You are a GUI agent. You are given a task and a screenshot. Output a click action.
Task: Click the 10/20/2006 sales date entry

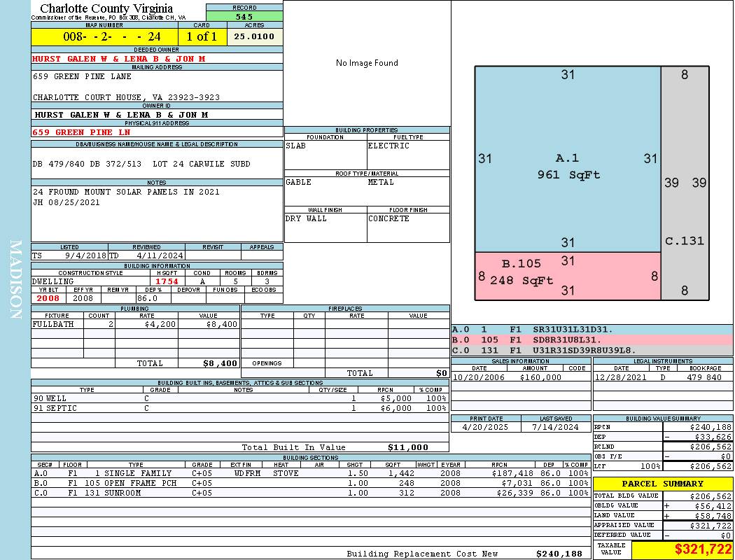coord(479,377)
